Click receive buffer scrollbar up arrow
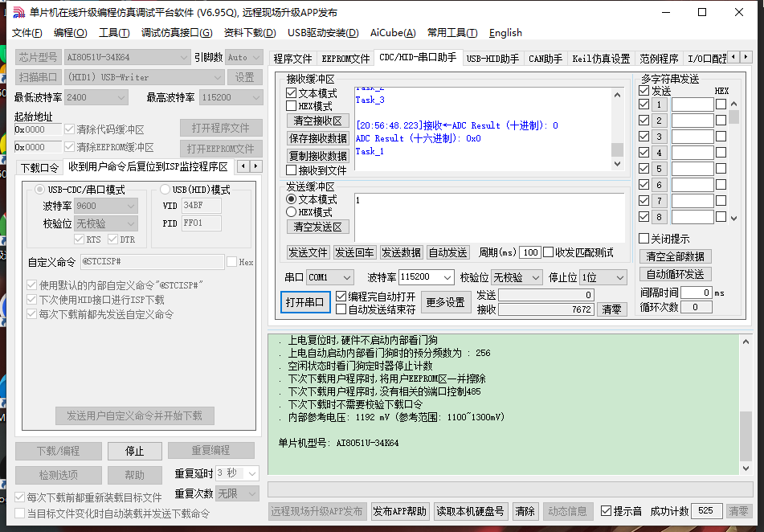This screenshot has height=532, width=764. click(x=617, y=95)
